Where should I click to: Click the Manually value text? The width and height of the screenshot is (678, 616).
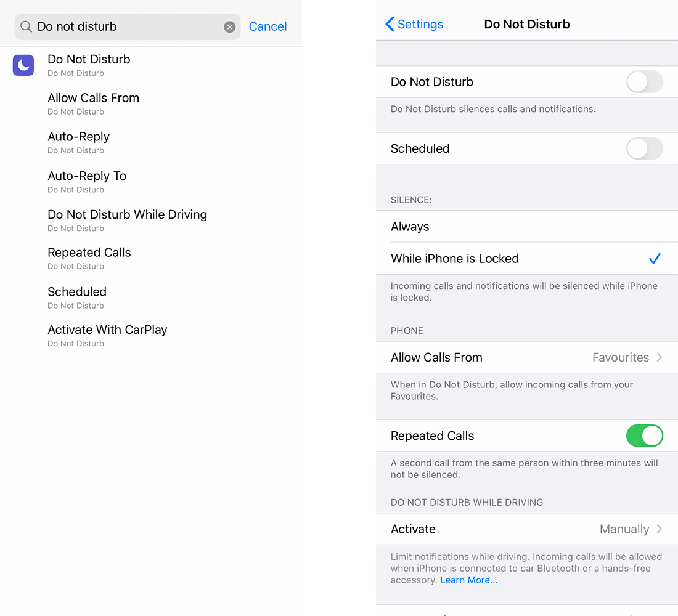pyautogui.click(x=624, y=529)
